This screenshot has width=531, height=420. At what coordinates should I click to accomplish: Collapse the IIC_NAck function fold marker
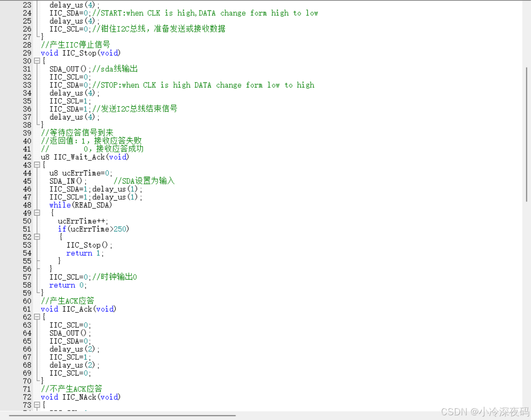click(37, 405)
